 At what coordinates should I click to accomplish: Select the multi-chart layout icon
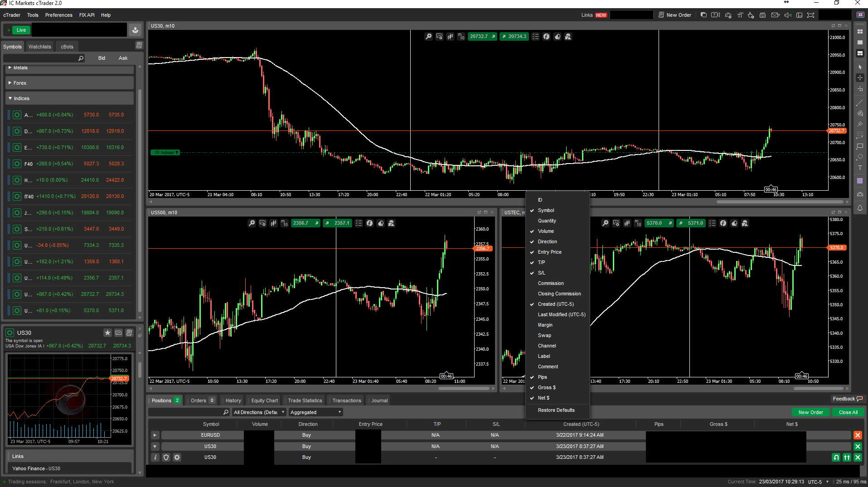(x=860, y=32)
